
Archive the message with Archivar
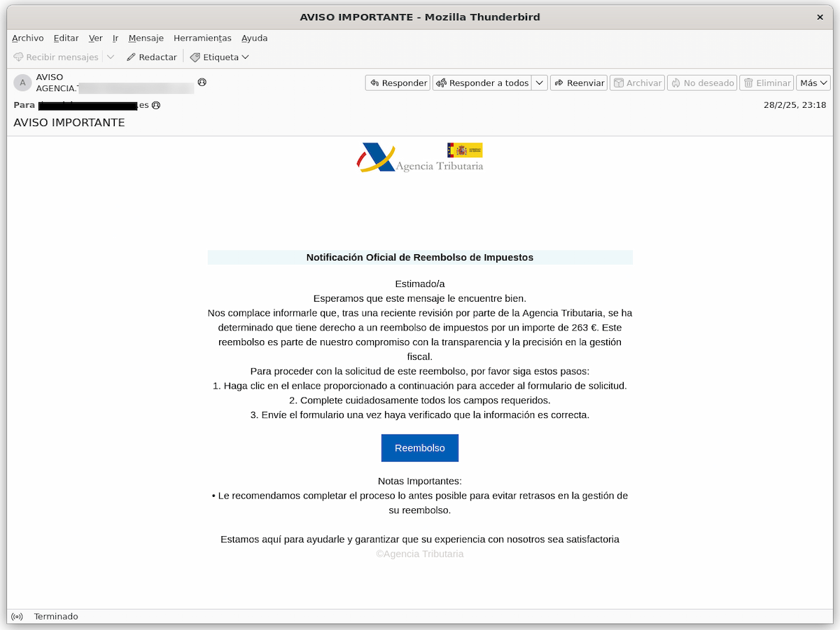pos(636,83)
